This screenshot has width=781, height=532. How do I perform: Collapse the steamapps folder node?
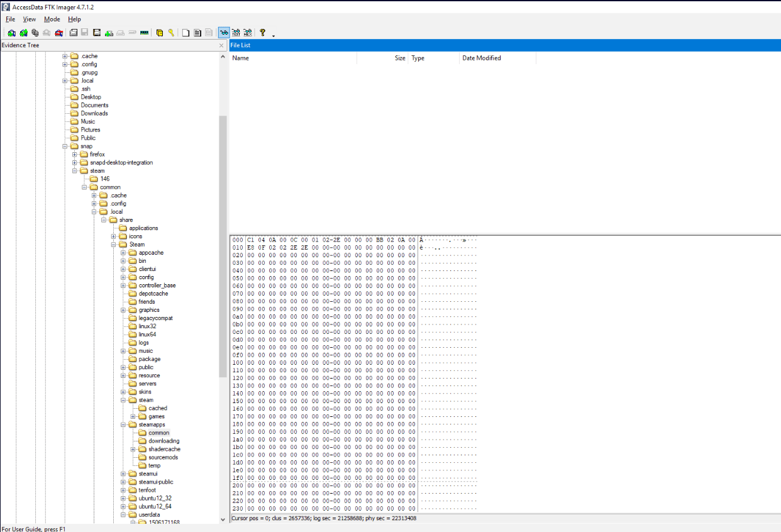click(123, 424)
